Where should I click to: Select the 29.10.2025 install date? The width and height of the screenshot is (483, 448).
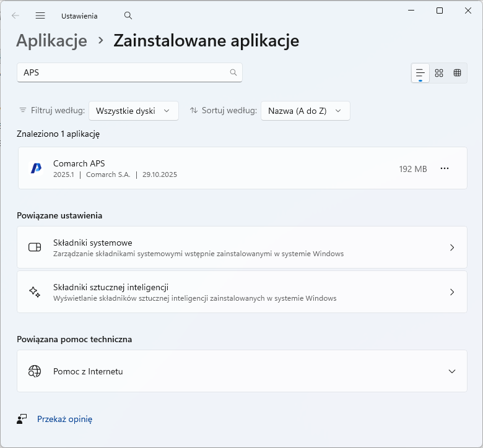pyautogui.click(x=160, y=174)
